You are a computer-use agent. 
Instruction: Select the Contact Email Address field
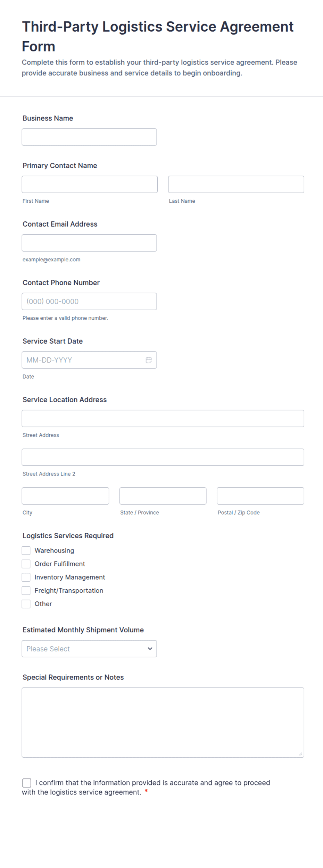click(x=89, y=243)
